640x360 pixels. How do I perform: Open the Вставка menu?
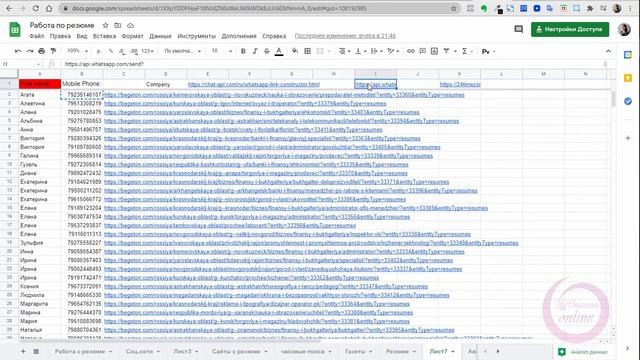(x=104, y=36)
